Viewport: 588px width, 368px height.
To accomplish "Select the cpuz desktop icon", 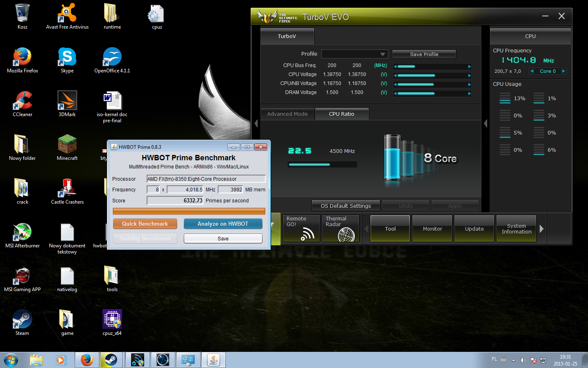I will [157, 16].
